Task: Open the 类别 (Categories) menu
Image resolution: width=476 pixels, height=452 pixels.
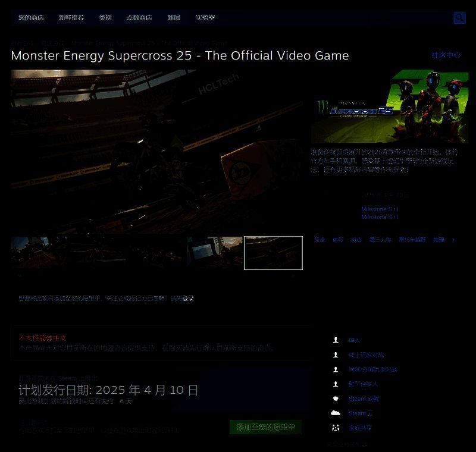Action: pos(105,18)
